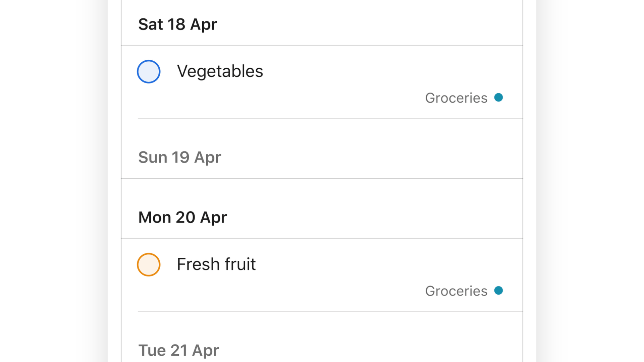This screenshot has height=362, width=644.
Task: Select the teal Groceries color indicator under Vegetables
Action: pyautogui.click(x=498, y=98)
